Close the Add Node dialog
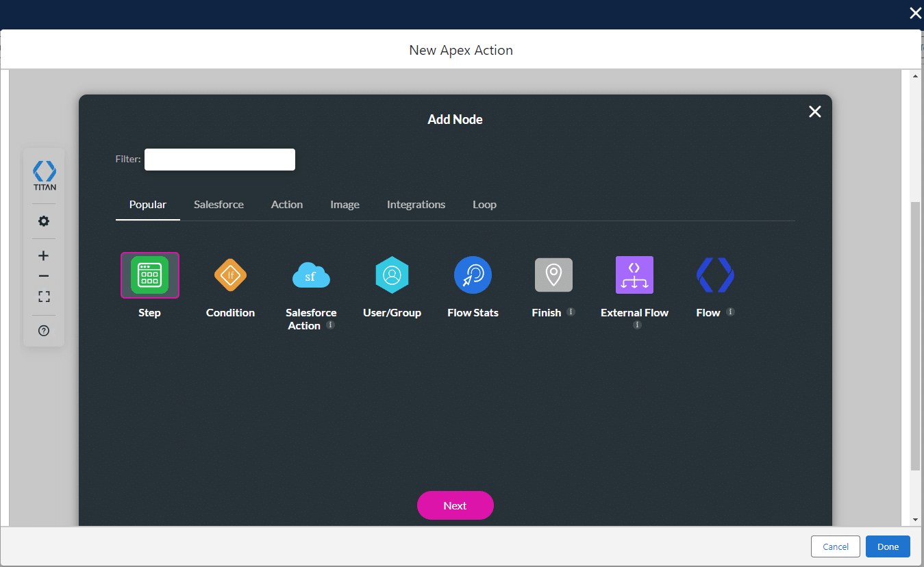Screen dimensions: 924x567 pyautogui.click(x=814, y=111)
